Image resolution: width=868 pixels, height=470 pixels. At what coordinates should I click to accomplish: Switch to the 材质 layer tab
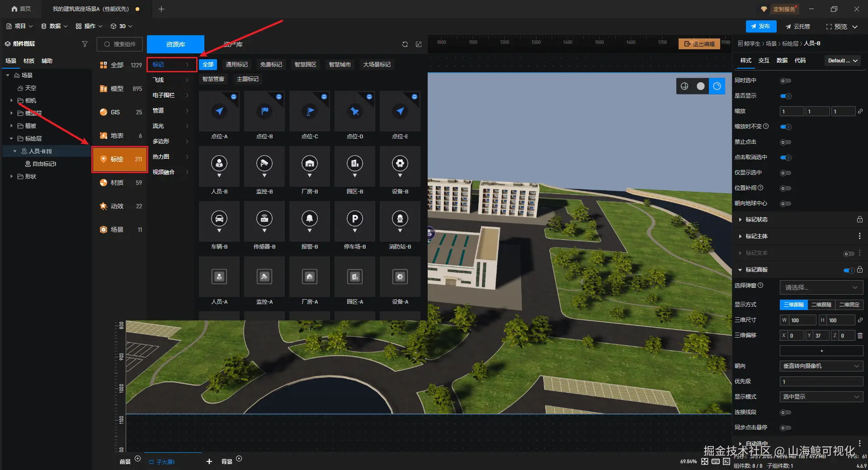[x=29, y=61]
